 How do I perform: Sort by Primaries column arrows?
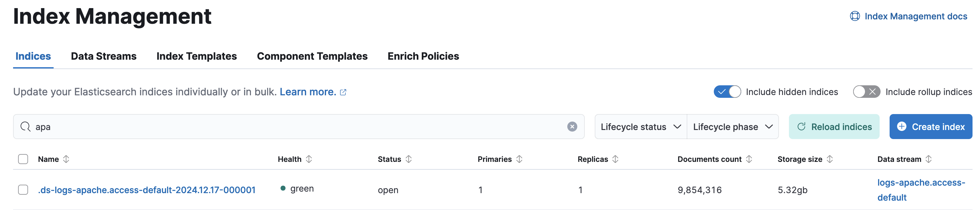(519, 159)
